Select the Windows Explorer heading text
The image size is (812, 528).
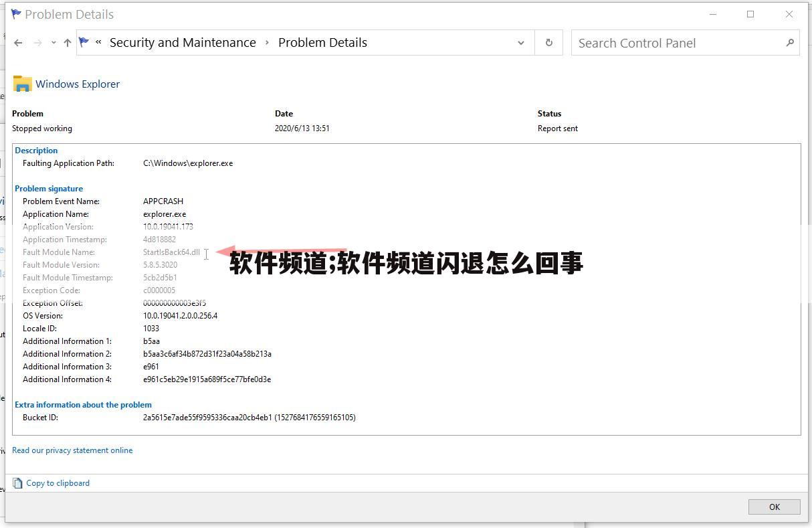(78, 84)
